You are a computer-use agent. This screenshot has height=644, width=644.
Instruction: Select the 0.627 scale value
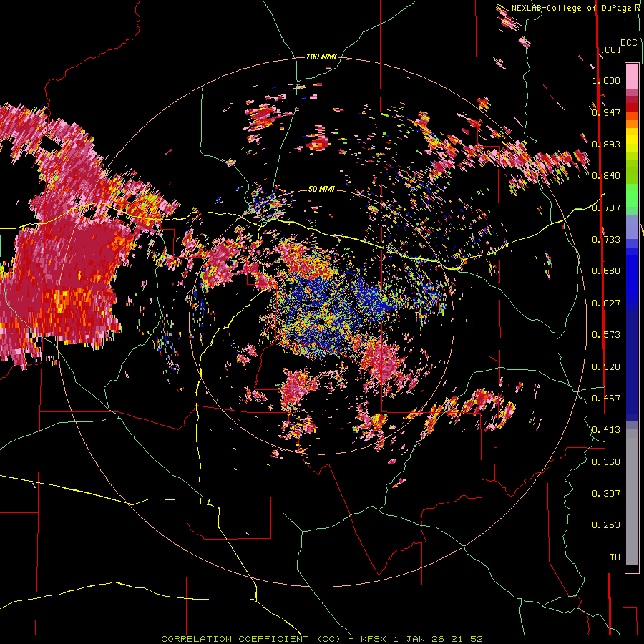(606, 303)
